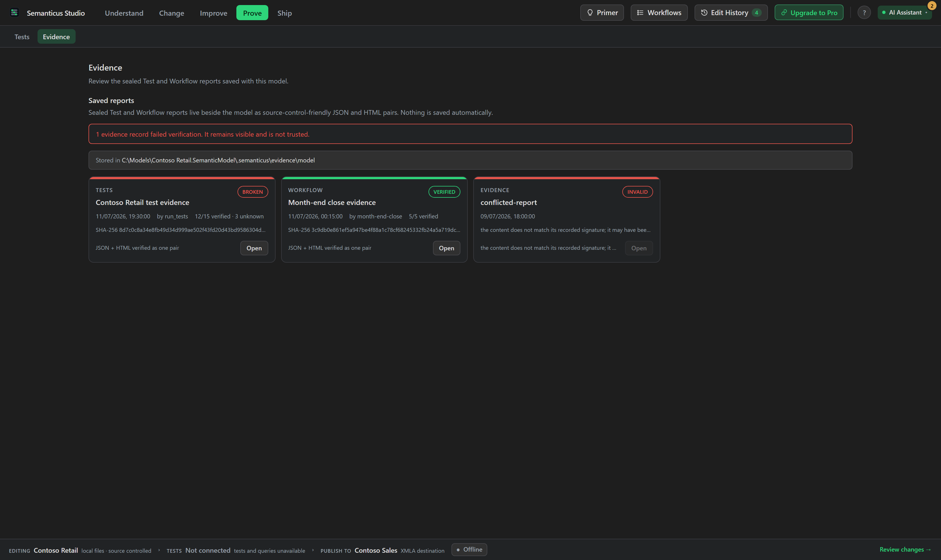Click '12/15 verified · 3 unknown' text
Screen dimensions: 941x560
(x=229, y=216)
